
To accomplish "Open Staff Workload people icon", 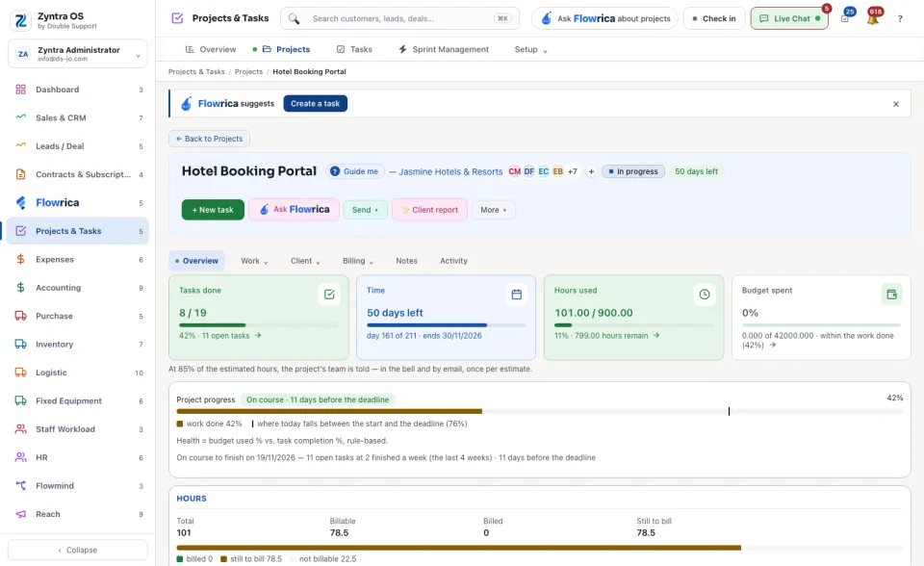I will (x=20, y=429).
